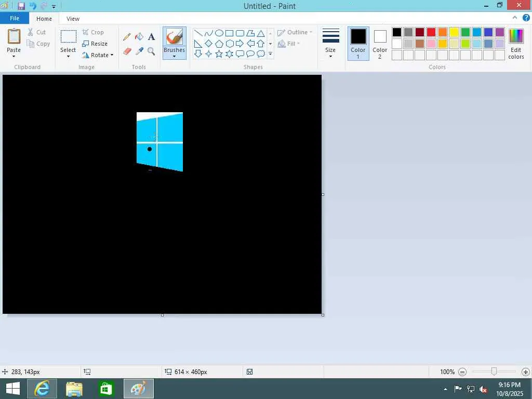Select the Fill with color bucket tool
The width and height of the screenshot is (532, 399).
pos(139,37)
